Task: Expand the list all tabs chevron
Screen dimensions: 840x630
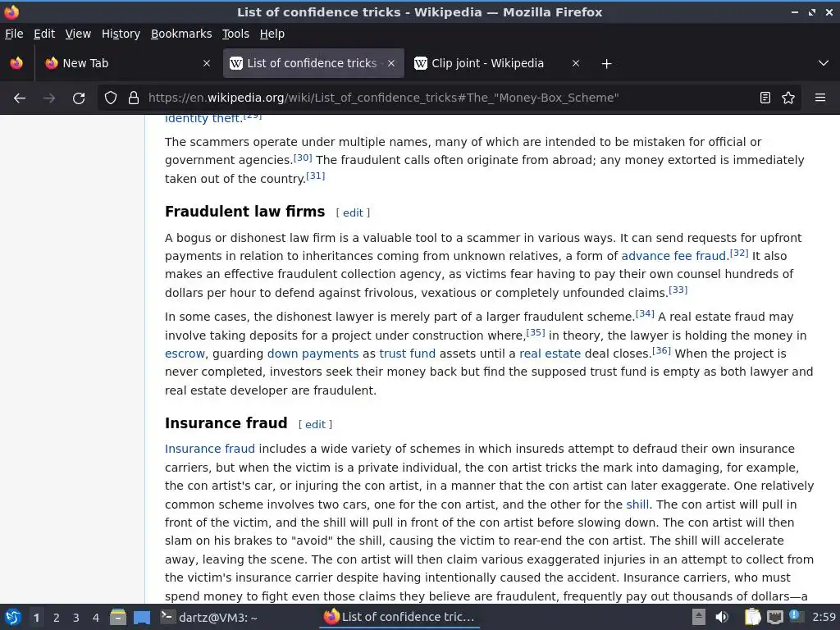Action: [824, 63]
